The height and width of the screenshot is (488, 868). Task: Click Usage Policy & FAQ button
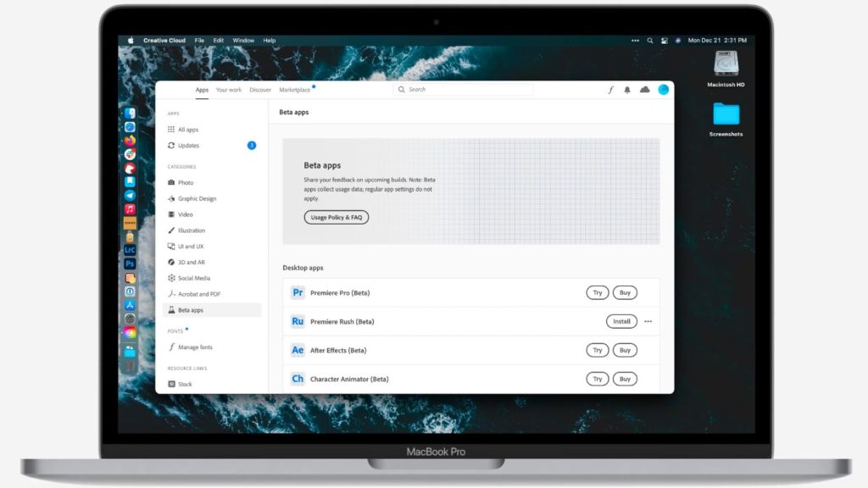point(336,218)
